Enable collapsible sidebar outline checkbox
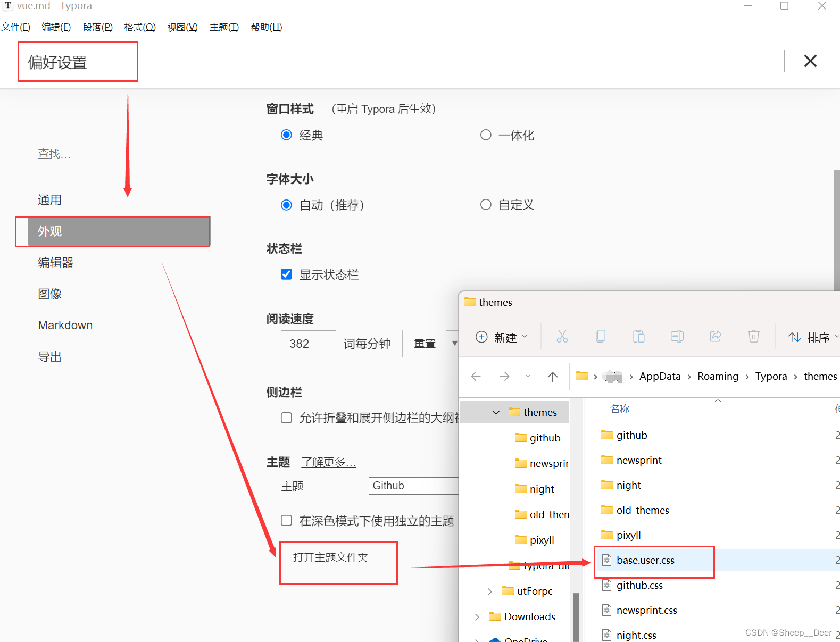This screenshot has width=840, height=642. 286,418
